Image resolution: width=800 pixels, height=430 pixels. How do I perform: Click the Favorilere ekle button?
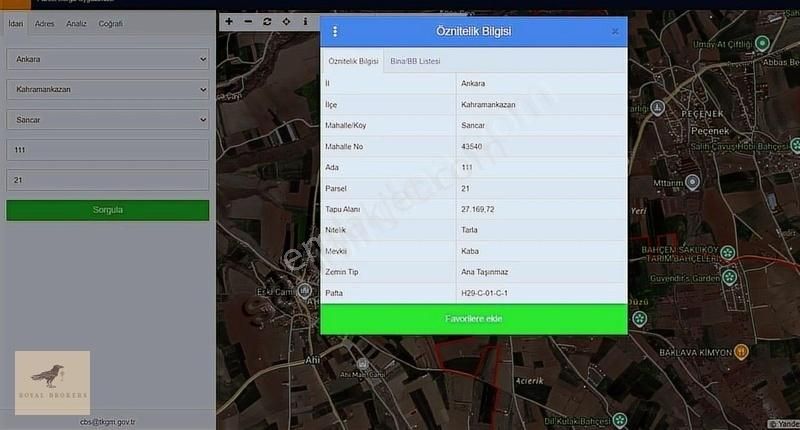(473, 319)
